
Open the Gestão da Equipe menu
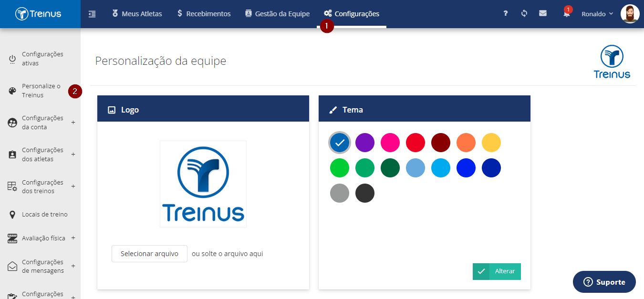point(277,14)
